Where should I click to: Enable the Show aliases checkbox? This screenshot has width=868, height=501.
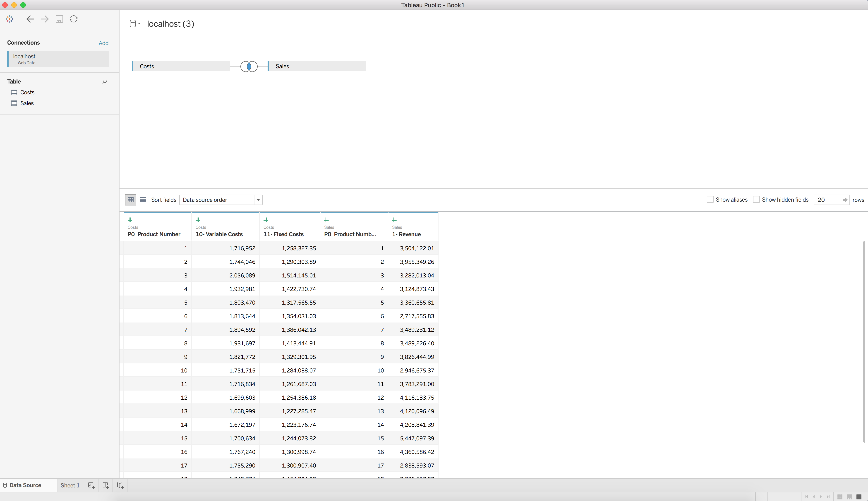pos(710,200)
